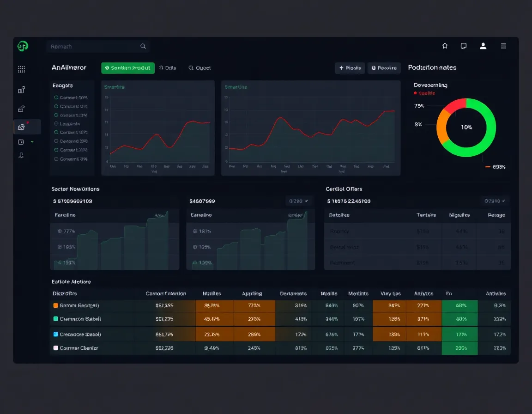Viewport: 532px width, 414px height.
Task: Click the Commer Clanter row name
Action: click(x=79, y=348)
